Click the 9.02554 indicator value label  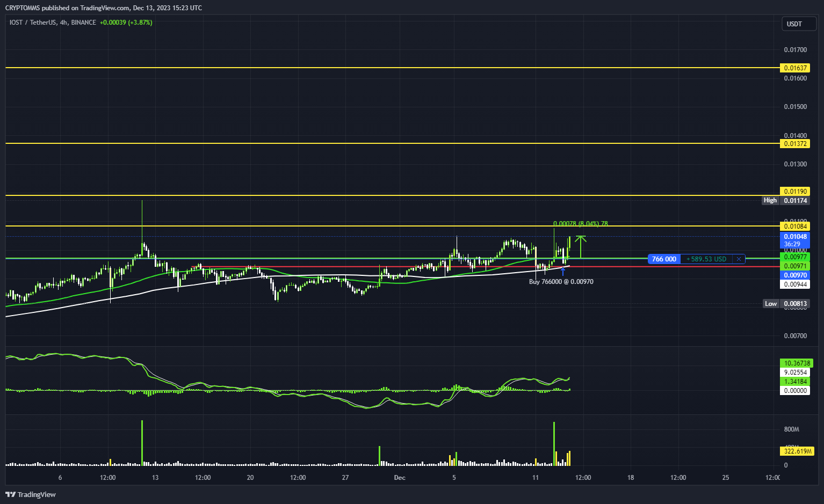[x=795, y=372]
